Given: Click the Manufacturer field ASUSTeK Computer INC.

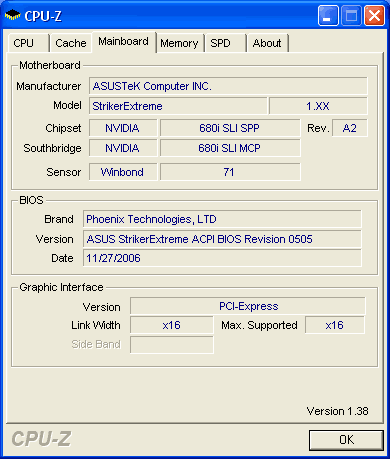Looking at the screenshot, I should [228, 86].
